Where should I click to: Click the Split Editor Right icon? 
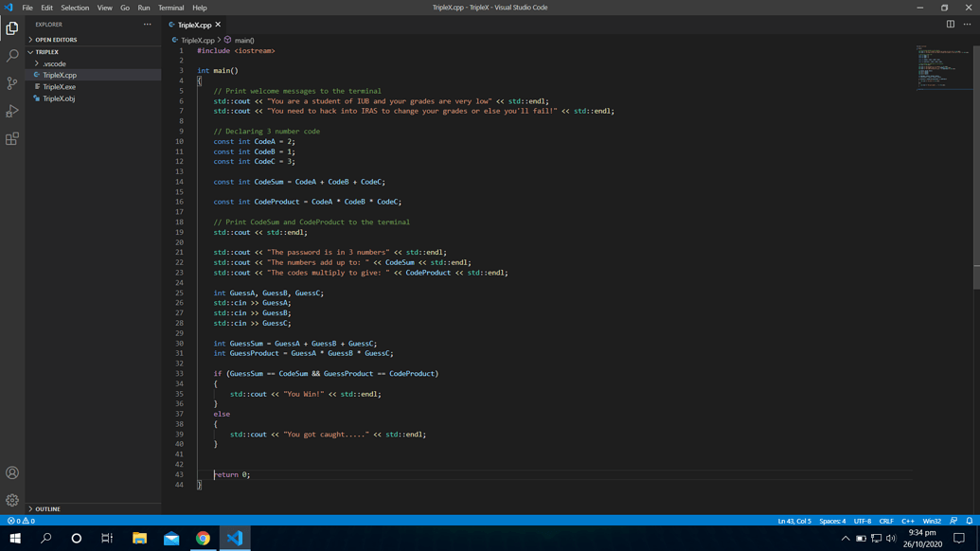(950, 25)
